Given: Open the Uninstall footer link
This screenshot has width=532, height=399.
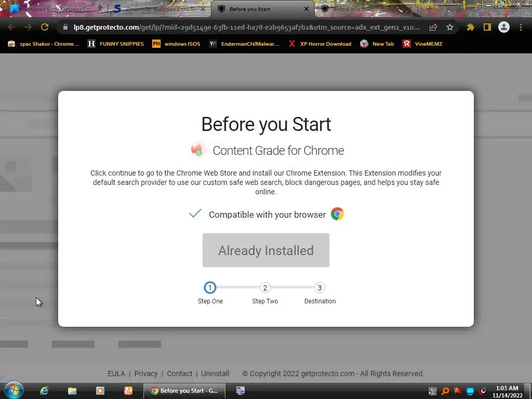Looking at the screenshot, I should (215, 374).
